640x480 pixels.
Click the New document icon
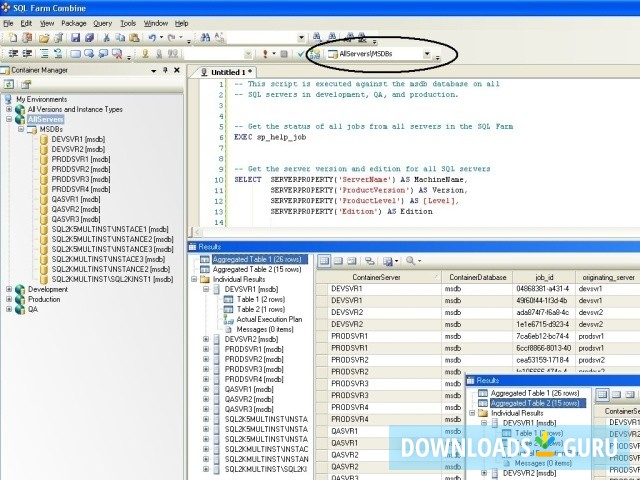pos(9,38)
